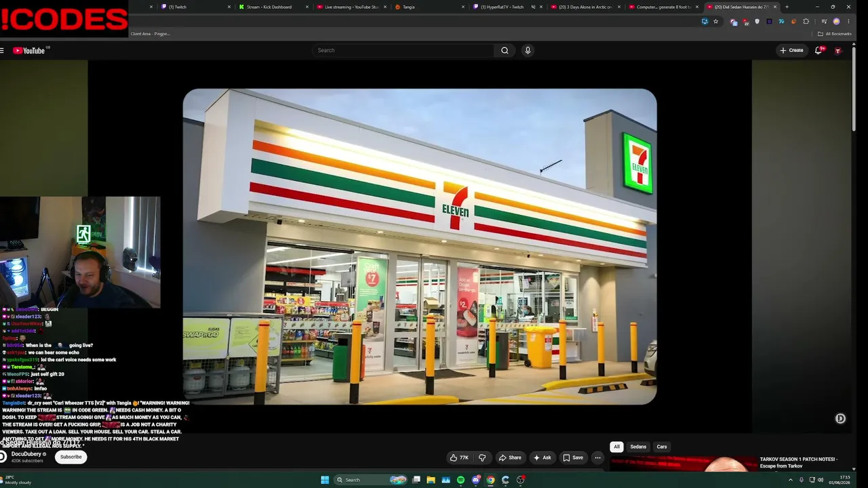
Task: Click the Ask button
Action: (542, 457)
